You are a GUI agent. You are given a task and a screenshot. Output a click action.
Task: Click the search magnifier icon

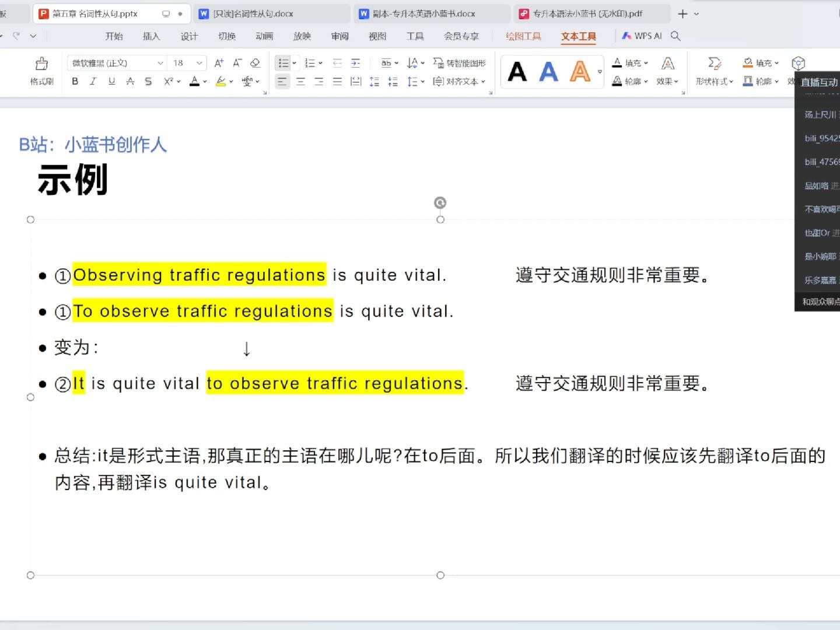(675, 36)
